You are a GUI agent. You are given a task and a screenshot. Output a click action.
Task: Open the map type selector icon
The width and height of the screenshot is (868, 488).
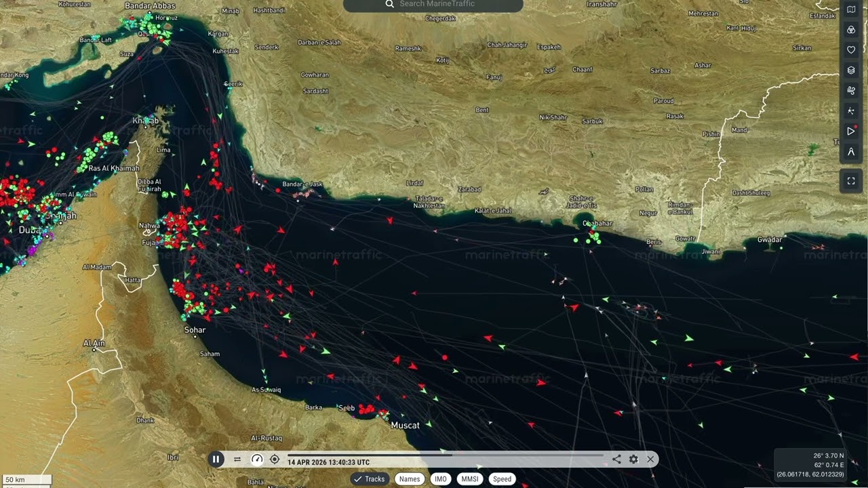tap(851, 9)
